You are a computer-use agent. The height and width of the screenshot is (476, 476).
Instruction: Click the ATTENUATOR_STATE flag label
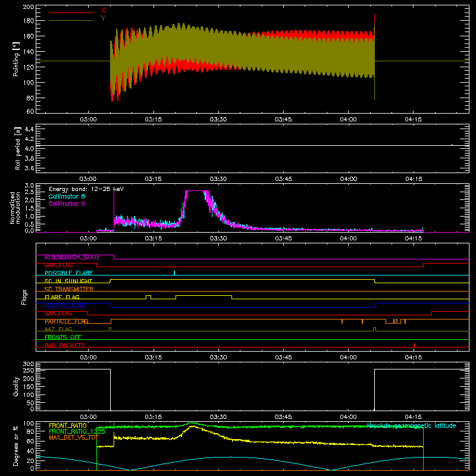[x=72, y=258]
